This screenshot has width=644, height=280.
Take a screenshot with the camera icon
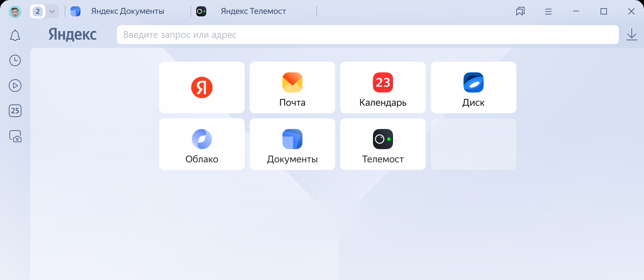pyautogui.click(x=15, y=136)
